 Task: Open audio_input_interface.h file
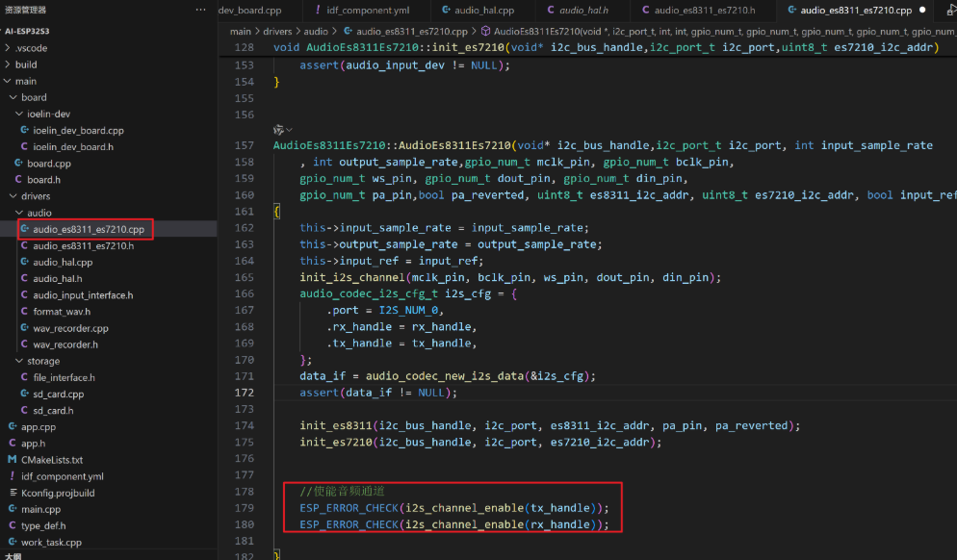point(83,294)
